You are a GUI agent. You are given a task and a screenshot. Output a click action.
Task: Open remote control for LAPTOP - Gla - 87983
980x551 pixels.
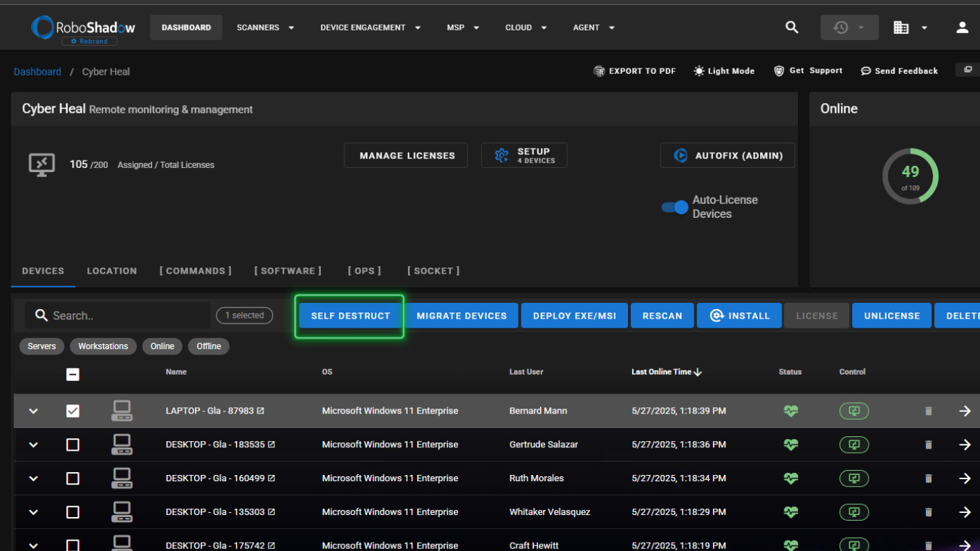click(854, 411)
